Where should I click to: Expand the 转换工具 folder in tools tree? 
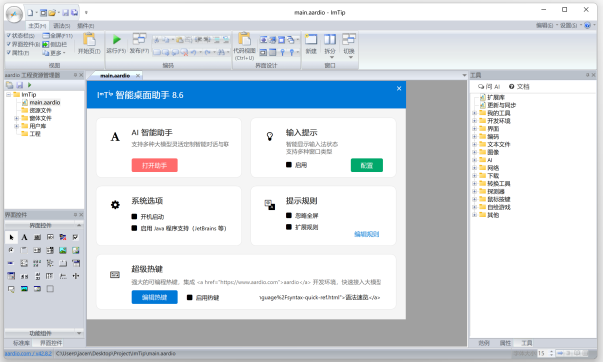[475, 184]
